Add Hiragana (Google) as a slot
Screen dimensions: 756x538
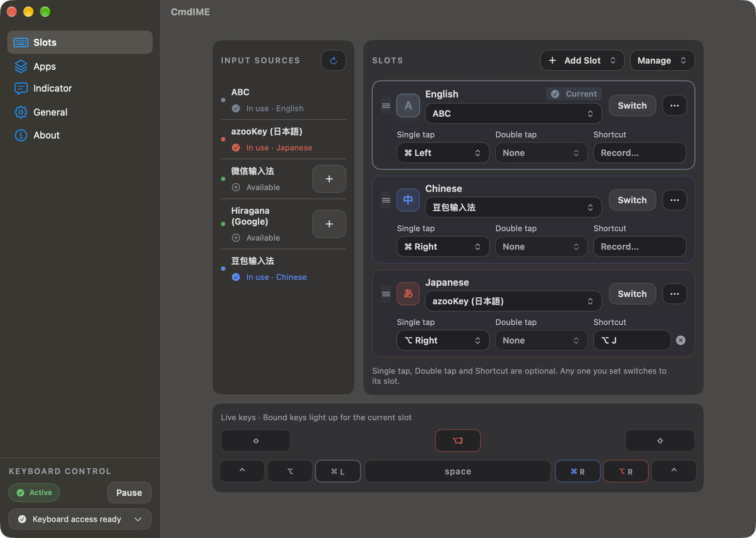click(329, 224)
